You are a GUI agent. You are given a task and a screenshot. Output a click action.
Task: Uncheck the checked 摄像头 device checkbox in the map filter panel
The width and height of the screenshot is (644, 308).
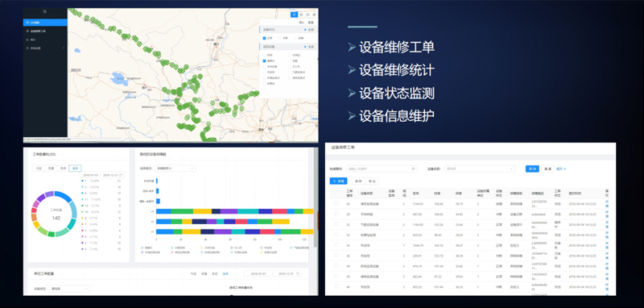(265, 60)
